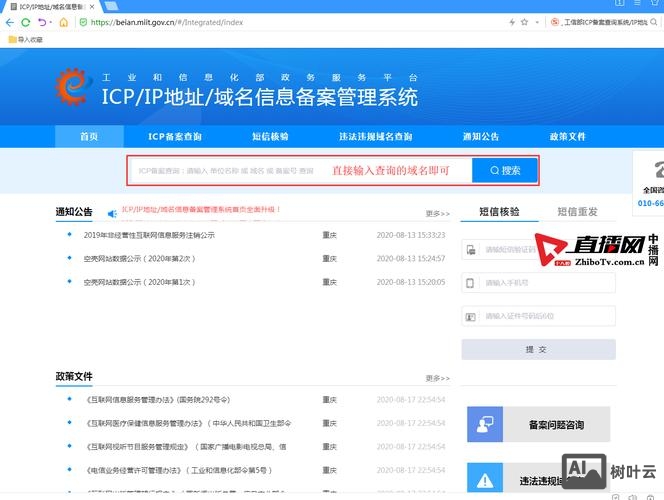Open the ICP备案查询 navigation tab
The width and height of the screenshot is (664, 500).
point(174,136)
